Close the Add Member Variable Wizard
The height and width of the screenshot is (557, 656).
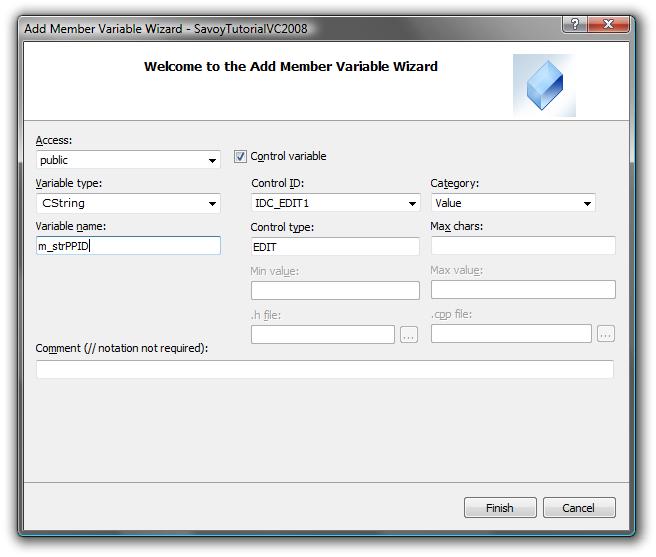tap(609, 24)
